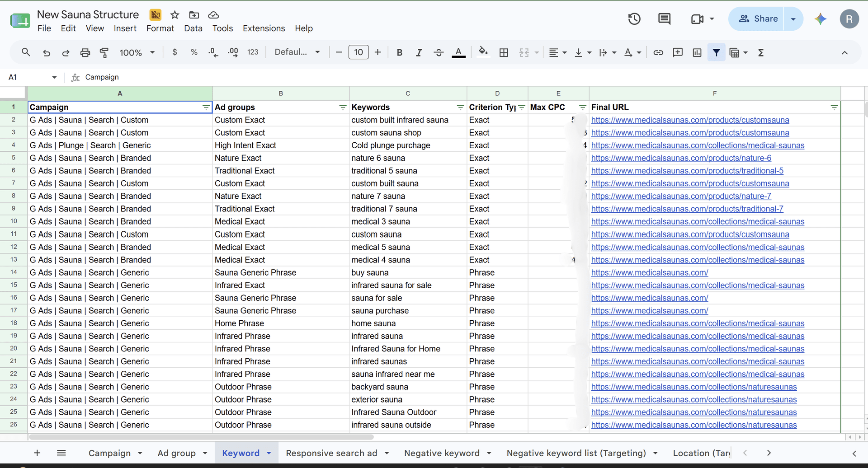Image resolution: width=868 pixels, height=468 pixels.
Task: Format as currency with dollar icon
Action: point(175,52)
